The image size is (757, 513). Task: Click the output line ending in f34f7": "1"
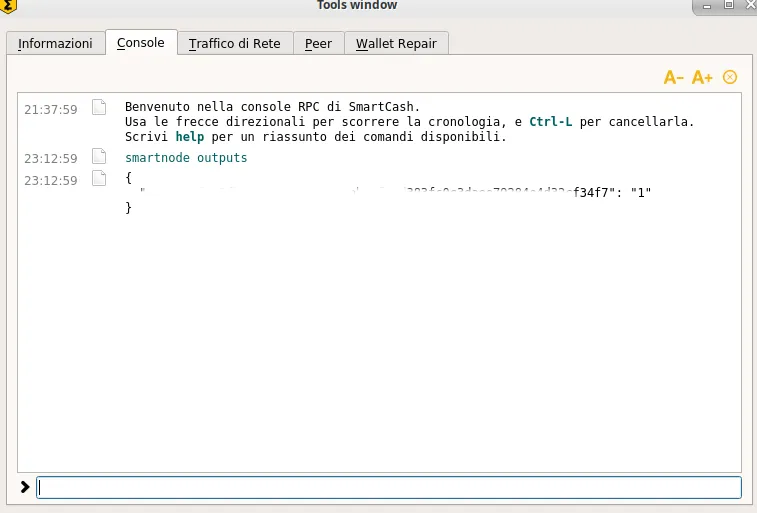395,193
